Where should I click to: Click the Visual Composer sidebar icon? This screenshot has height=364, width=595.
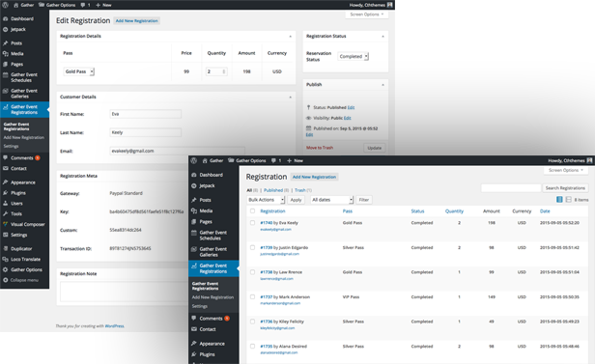coord(6,224)
